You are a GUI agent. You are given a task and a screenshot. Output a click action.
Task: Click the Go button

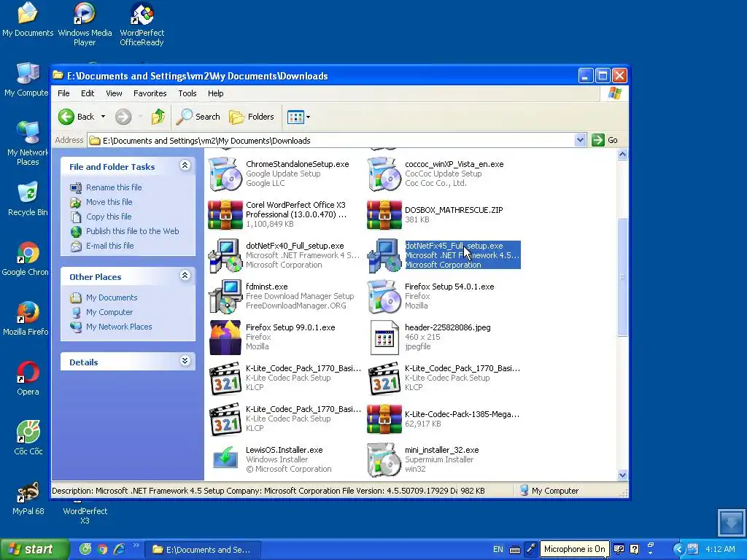point(605,140)
